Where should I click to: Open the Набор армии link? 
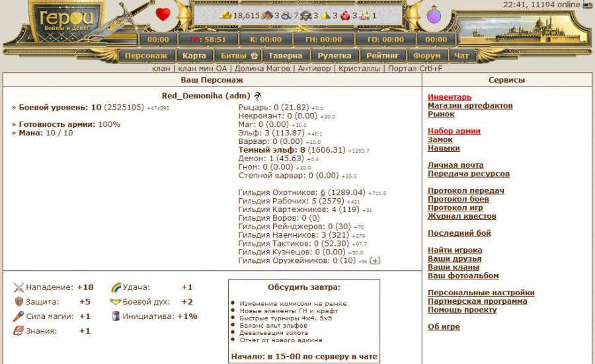[454, 131]
